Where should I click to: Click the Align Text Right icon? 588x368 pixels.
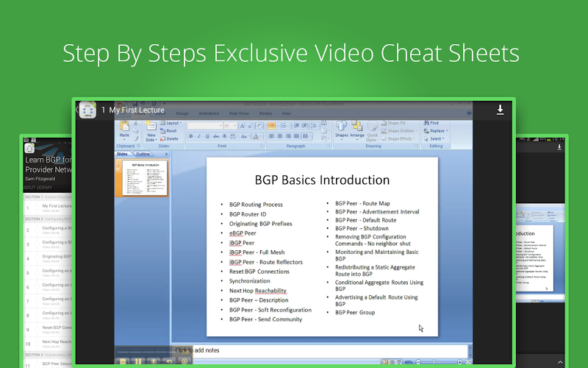pos(288,136)
